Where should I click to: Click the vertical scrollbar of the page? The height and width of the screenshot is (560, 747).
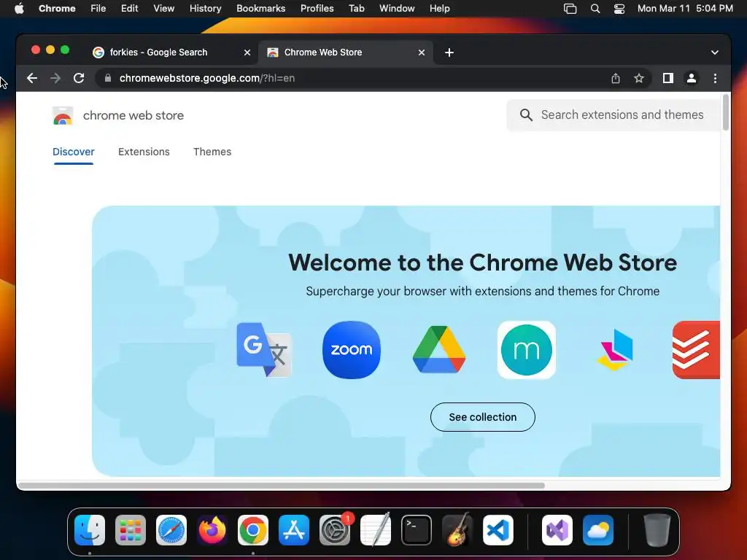[x=726, y=112]
